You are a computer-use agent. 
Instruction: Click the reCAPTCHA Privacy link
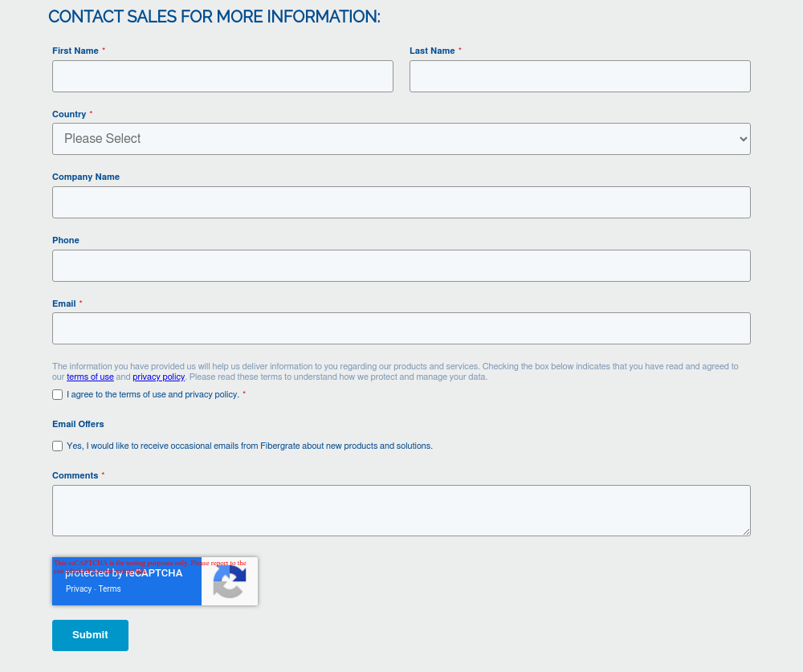click(x=79, y=589)
